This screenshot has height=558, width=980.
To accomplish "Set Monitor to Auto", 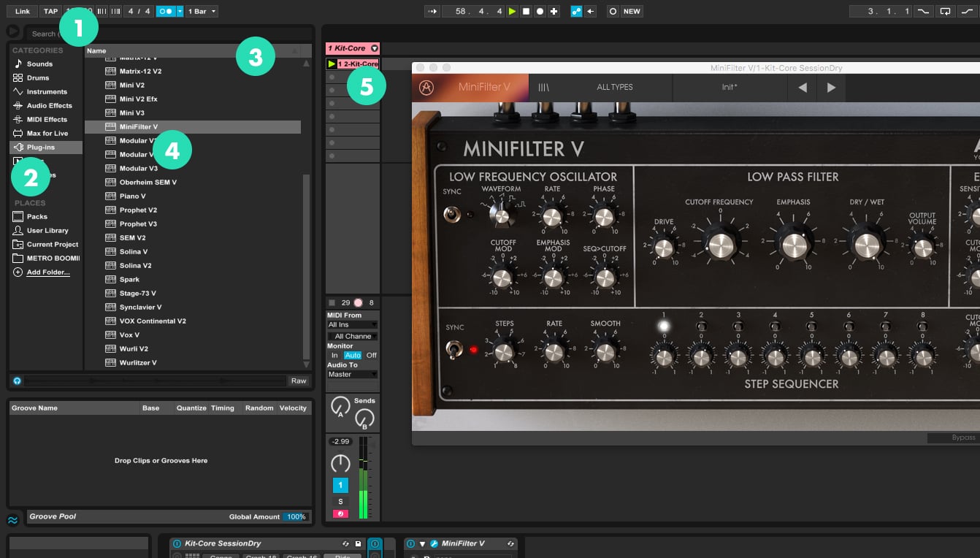I will pos(353,355).
